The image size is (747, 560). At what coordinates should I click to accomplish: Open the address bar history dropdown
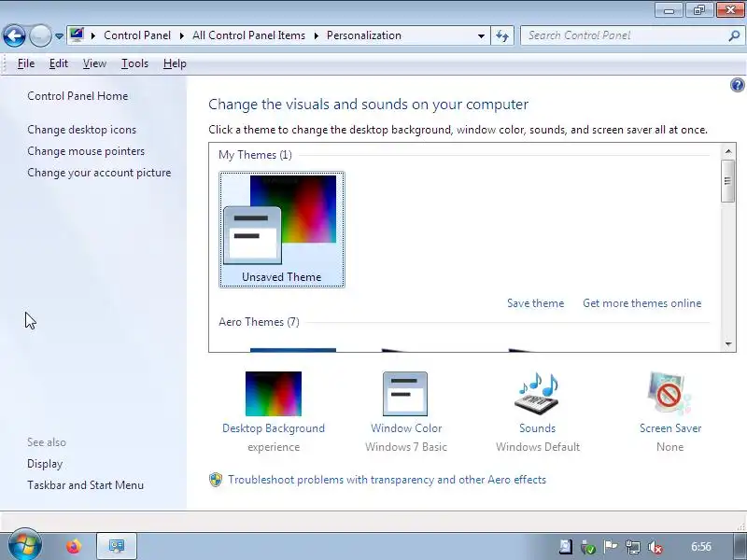tap(481, 35)
